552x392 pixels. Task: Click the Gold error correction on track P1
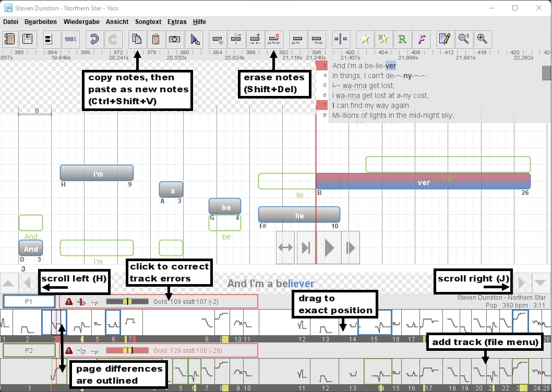point(172,301)
